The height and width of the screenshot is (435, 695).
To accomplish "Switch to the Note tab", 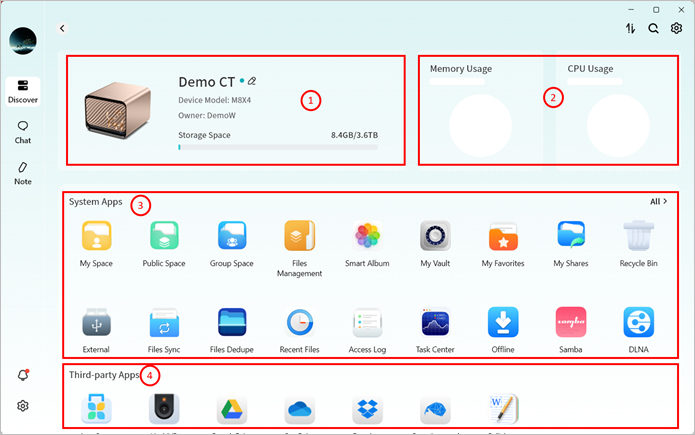I will click(x=22, y=172).
